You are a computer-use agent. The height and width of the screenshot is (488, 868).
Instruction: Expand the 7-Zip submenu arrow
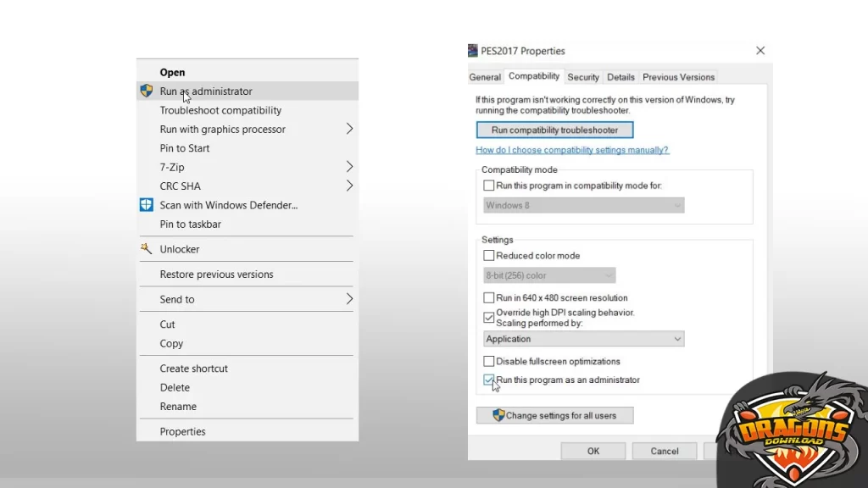[x=349, y=167]
